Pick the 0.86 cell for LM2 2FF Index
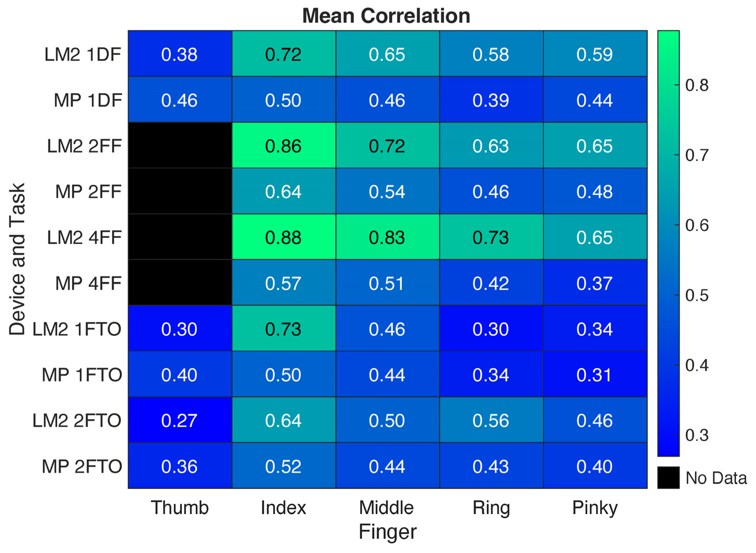Screen dimensions: 756x553 pos(283,146)
